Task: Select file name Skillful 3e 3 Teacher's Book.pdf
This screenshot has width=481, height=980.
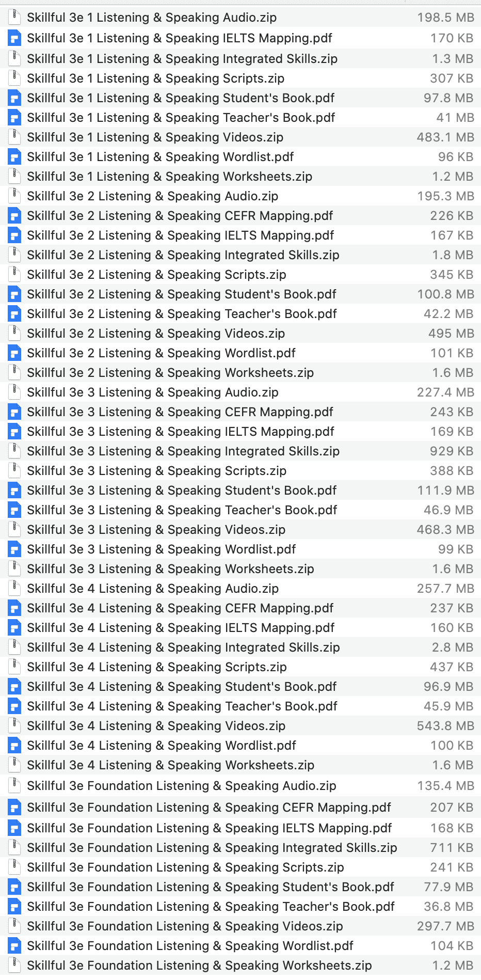Action: click(x=182, y=510)
